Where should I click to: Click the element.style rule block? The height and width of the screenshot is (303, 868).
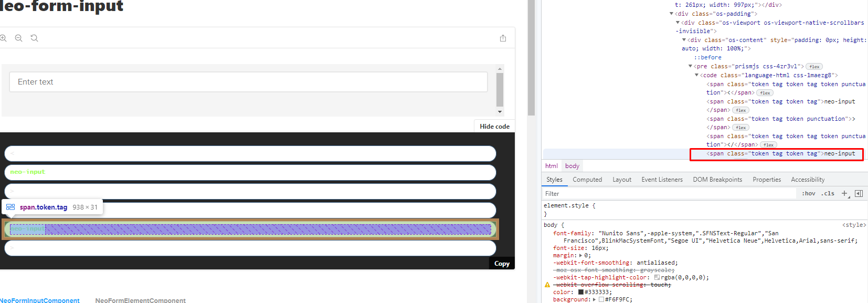(x=569, y=210)
